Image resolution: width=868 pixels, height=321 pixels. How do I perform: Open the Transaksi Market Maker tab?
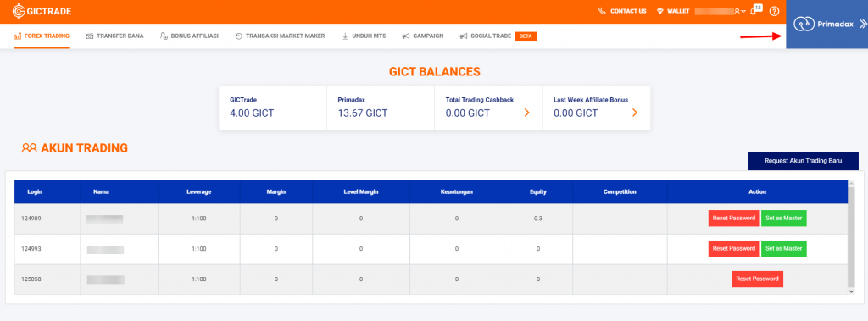tap(280, 36)
